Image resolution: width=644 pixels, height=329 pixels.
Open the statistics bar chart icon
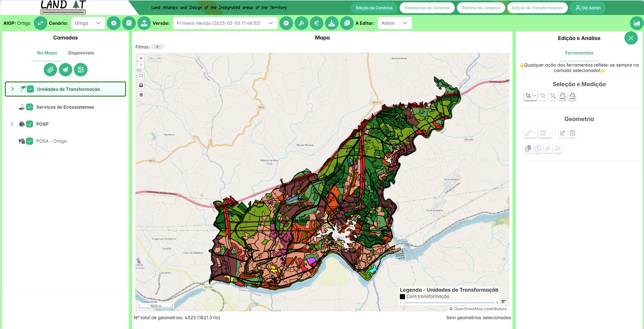[x=637, y=23]
